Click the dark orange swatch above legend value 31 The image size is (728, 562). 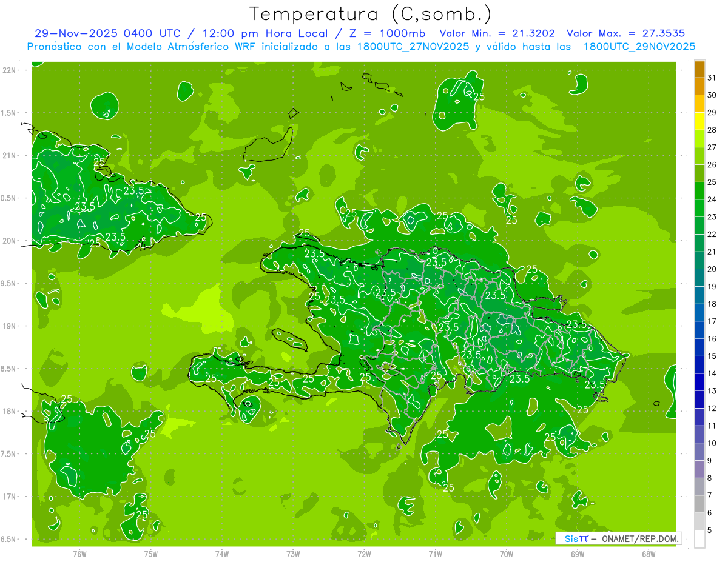tap(699, 69)
